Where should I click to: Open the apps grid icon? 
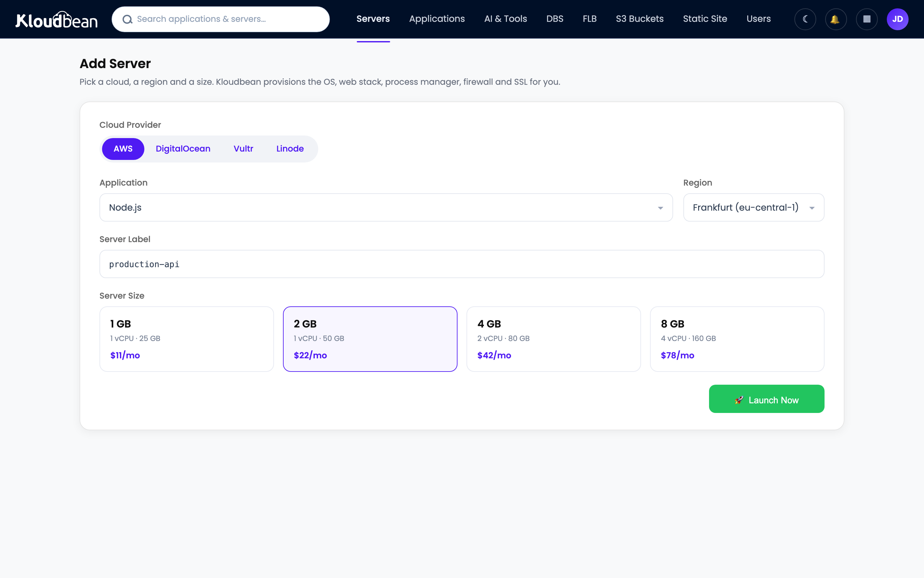pyautogui.click(x=867, y=19)
